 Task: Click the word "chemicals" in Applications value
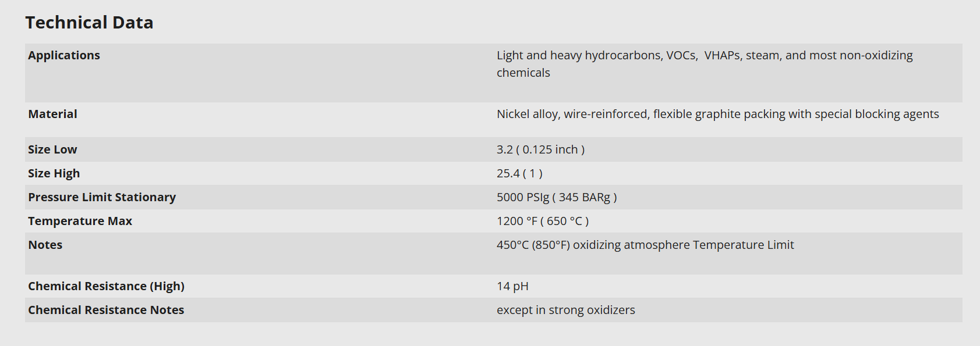click(x=523, y=73)
